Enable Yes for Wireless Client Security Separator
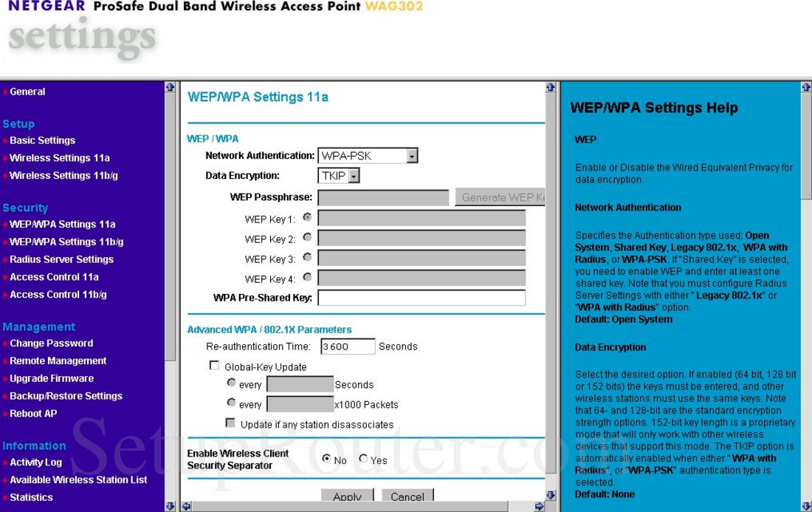This screenshot has width=812, height=512. coord(362,458)
